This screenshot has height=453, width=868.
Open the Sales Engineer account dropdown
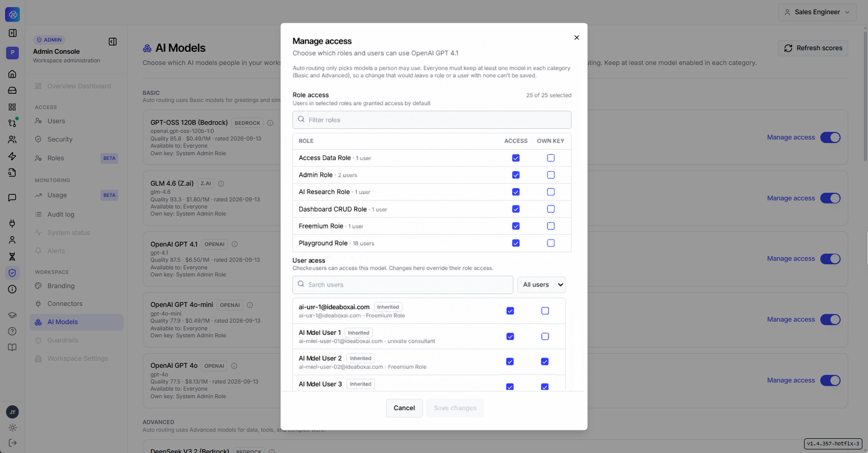pos(817,12)
